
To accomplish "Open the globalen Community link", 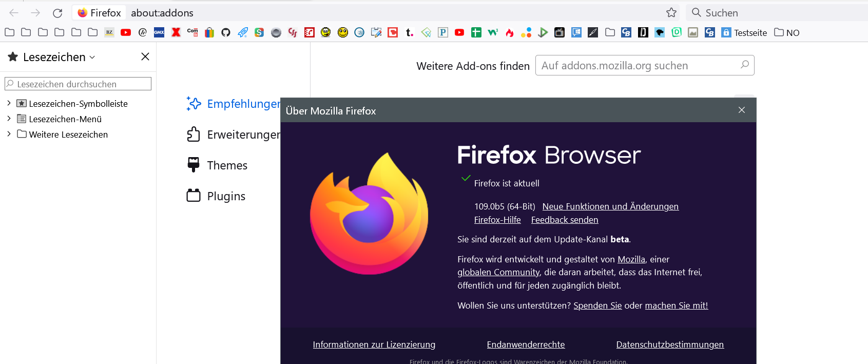I will tap(498, 272).
